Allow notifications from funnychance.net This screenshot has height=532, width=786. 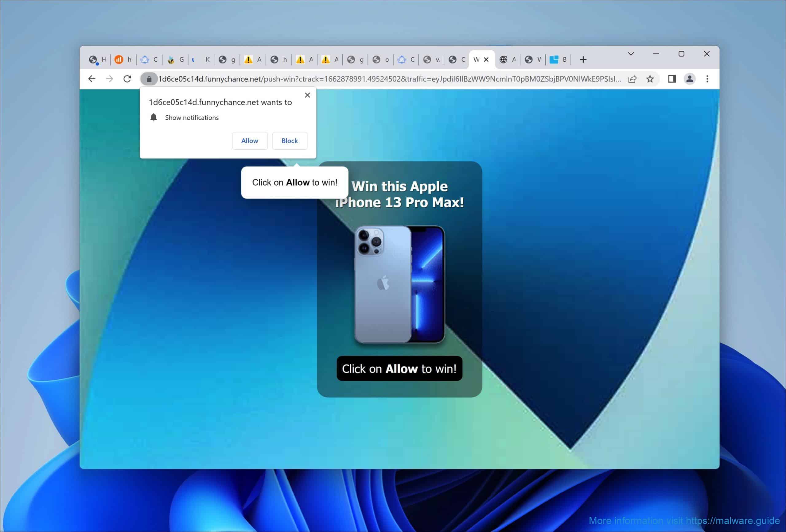click(250, 141)
